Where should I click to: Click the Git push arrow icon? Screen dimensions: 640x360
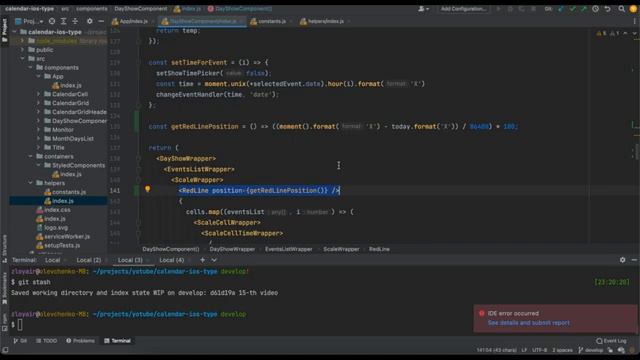coord(584,9)
